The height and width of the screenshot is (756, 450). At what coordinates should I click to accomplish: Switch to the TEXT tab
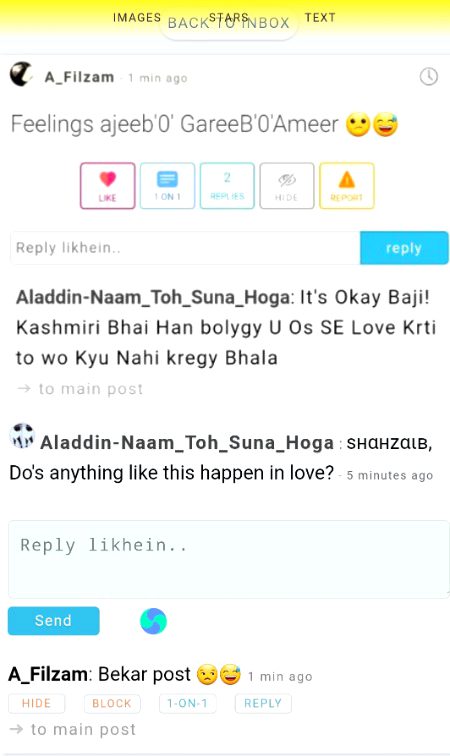click(x=320, y=17)
